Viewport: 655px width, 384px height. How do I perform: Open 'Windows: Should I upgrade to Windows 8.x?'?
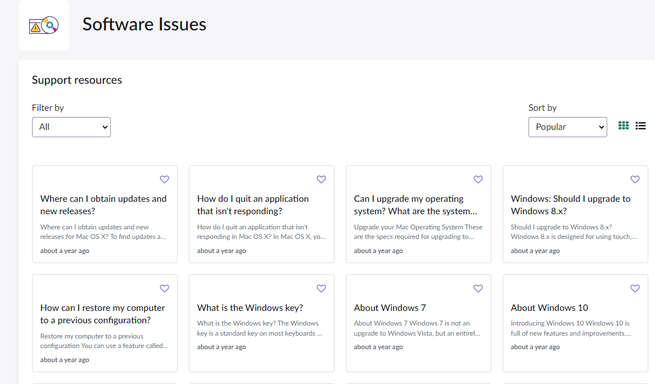571,205
